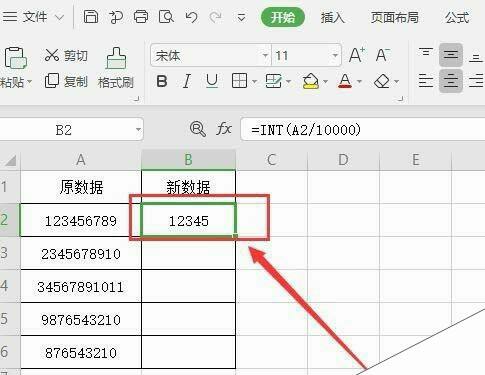
Task: Click the formula bar with =INT(A2/10000)
Action: pyautogui.click(x=363, y=129)
